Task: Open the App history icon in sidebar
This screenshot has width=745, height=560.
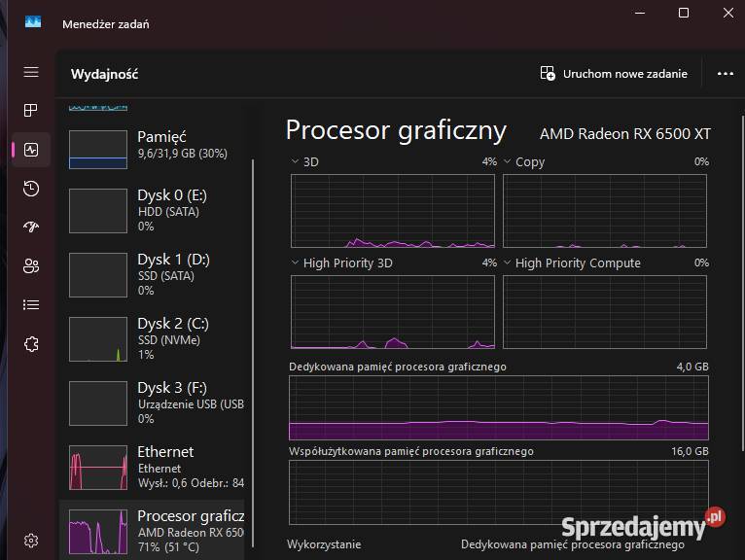Action: (31, 189)
